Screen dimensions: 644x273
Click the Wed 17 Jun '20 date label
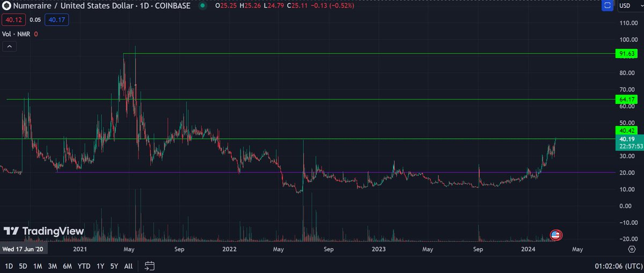pos(24,249)
